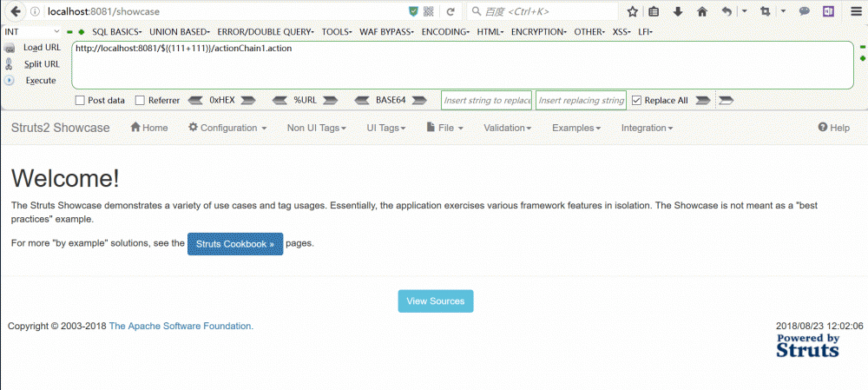Open the ERROR/DOUBLE QUERY menu
The height and width of the screenshot is (390, 868).
(266, 32)
